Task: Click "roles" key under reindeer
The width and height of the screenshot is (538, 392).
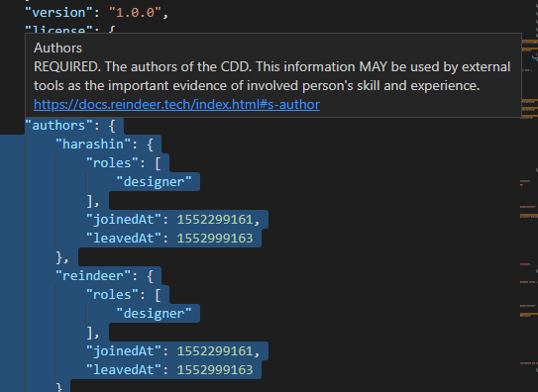Action: tap(113, 295)
